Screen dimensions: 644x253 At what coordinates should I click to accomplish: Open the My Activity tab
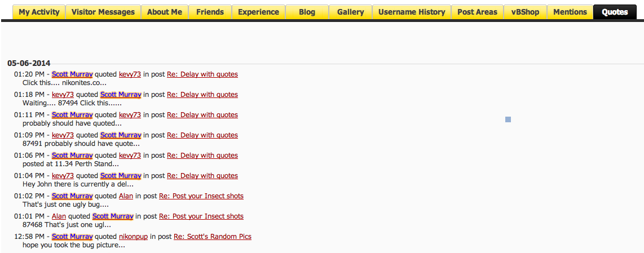tap(39, 12)
